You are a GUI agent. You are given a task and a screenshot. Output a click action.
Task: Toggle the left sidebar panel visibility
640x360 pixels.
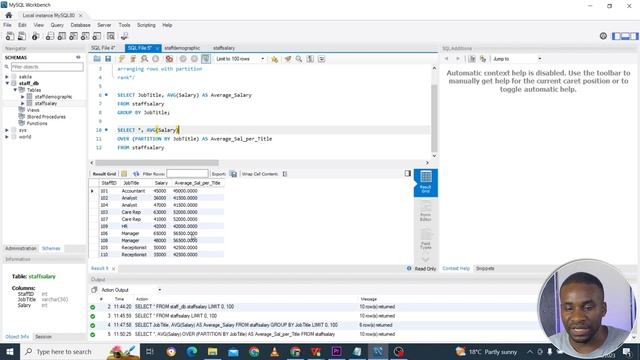pyautogui.click(x=616, y=36)
